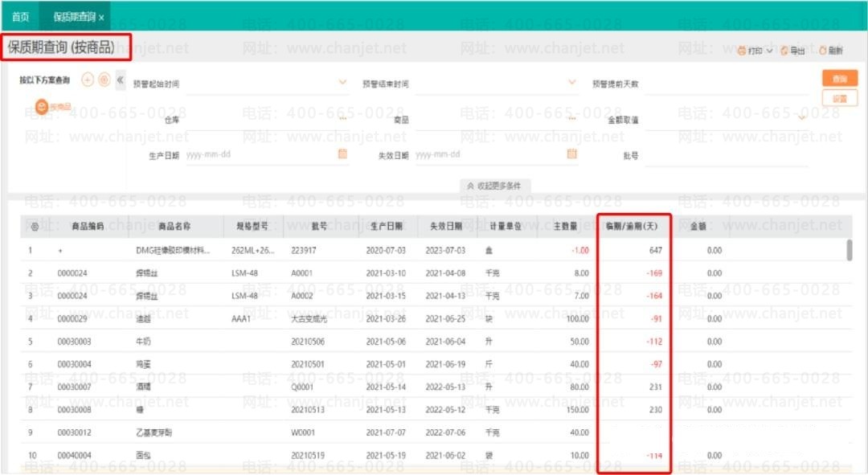
Task: Click the 仓库 lookup ellipsis icon
Action: (x=342, y=119)
